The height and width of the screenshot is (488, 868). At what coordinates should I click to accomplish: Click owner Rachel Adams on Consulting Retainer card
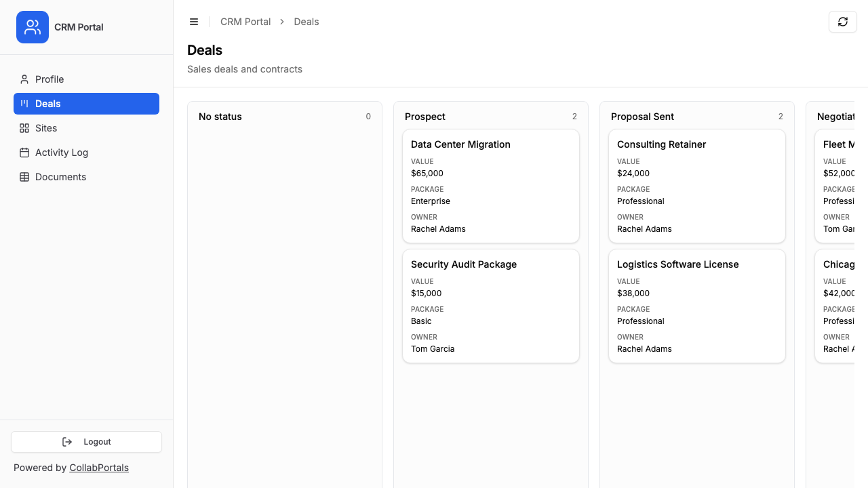pos(644,229)
